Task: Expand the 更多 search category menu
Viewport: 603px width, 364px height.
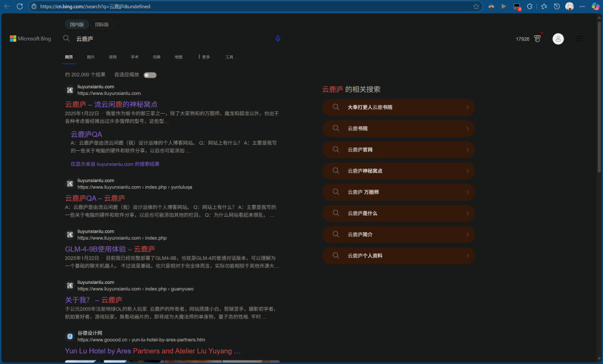Action: [x=204, y=57]
